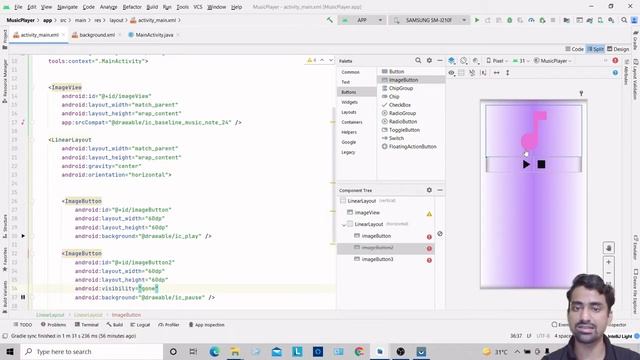640x360 pixels.
Task: Open Windows Start menu
Action: [x=9, y=351]
